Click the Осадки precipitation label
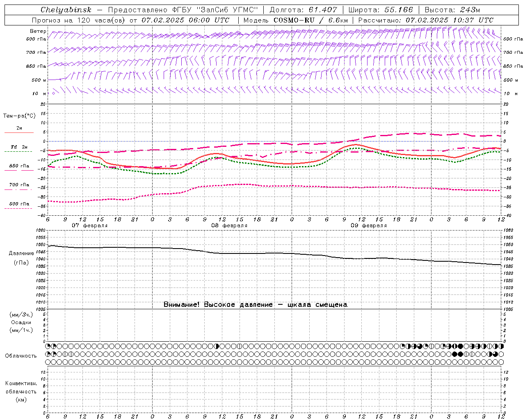 (21, 322)
